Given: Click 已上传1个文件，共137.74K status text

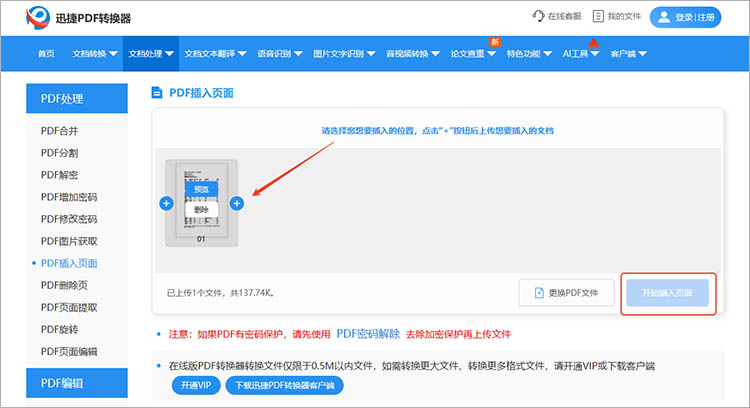Looking at the screenshot, I should coord(221,293).
